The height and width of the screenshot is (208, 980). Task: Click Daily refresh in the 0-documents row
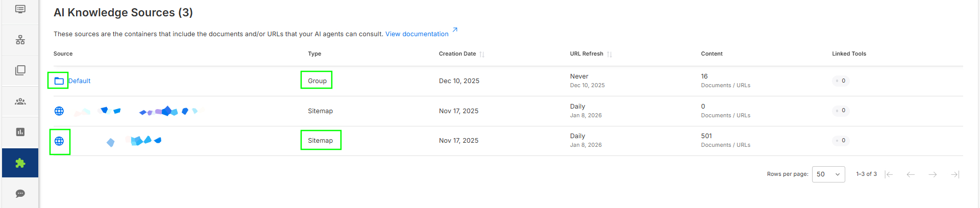pyautogui.click(x=577, y=107)
